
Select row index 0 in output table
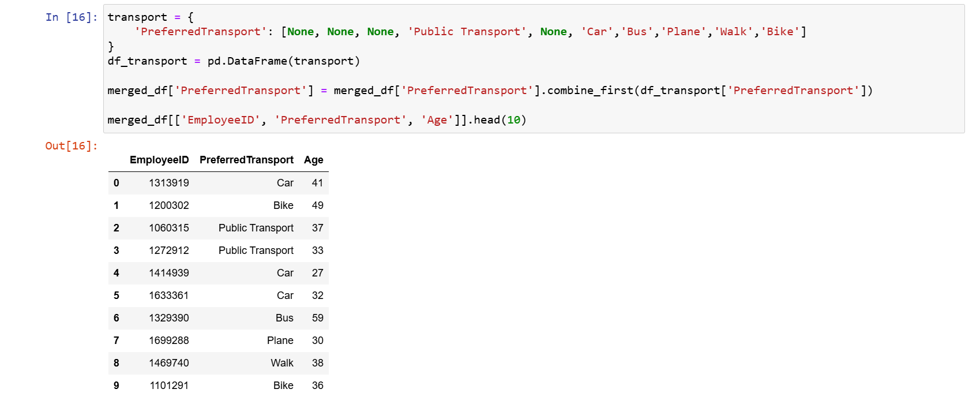pos(117,183)
